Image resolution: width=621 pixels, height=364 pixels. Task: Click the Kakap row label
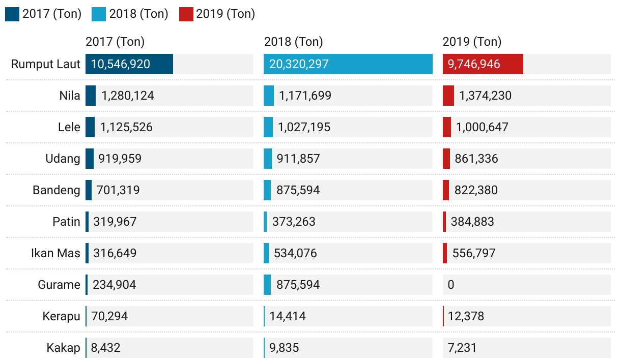point(64,348)
